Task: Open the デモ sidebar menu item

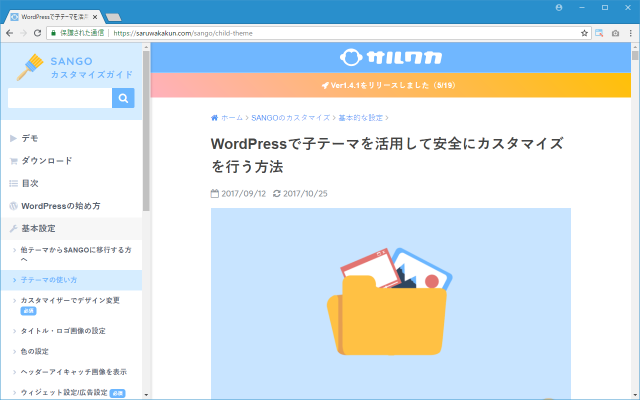Action: pos(30,137)
